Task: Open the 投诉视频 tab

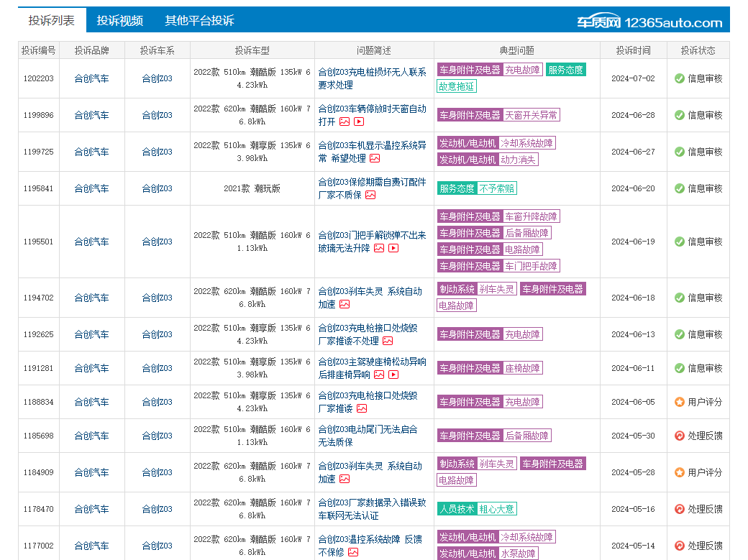Action: 119,20
